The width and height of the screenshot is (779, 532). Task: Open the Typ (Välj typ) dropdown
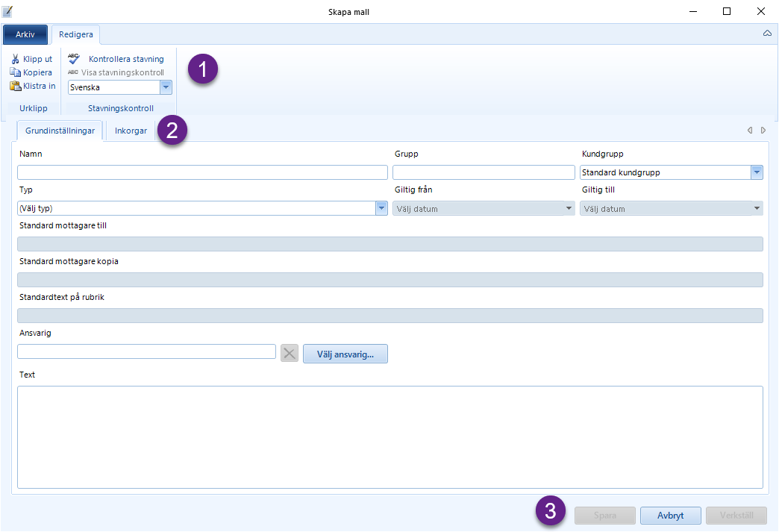[381, 208]
